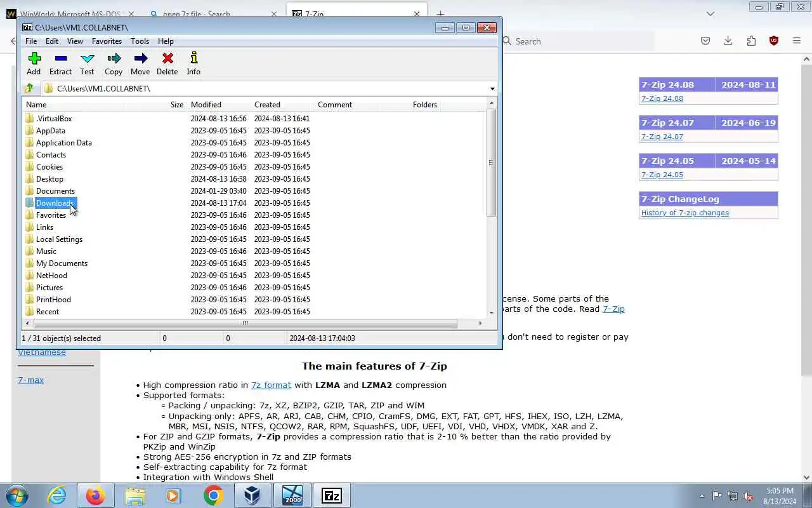Open Windows Explorer from the taskbar

point(135,495)
